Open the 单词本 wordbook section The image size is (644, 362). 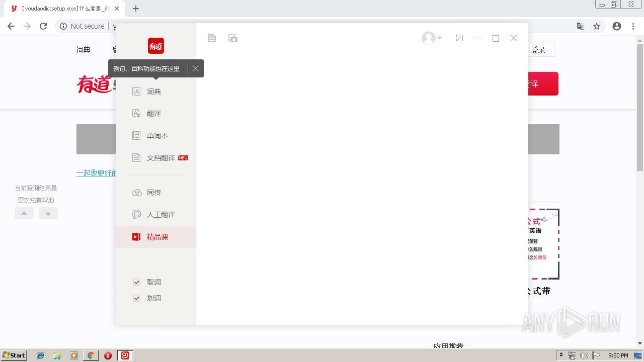pos(156,136)
